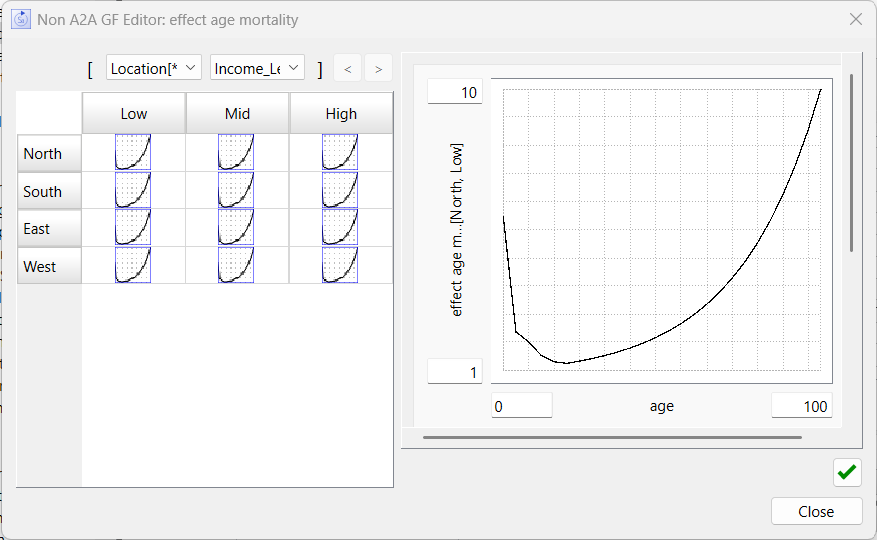Click the editor window title icon

[21, 19]
